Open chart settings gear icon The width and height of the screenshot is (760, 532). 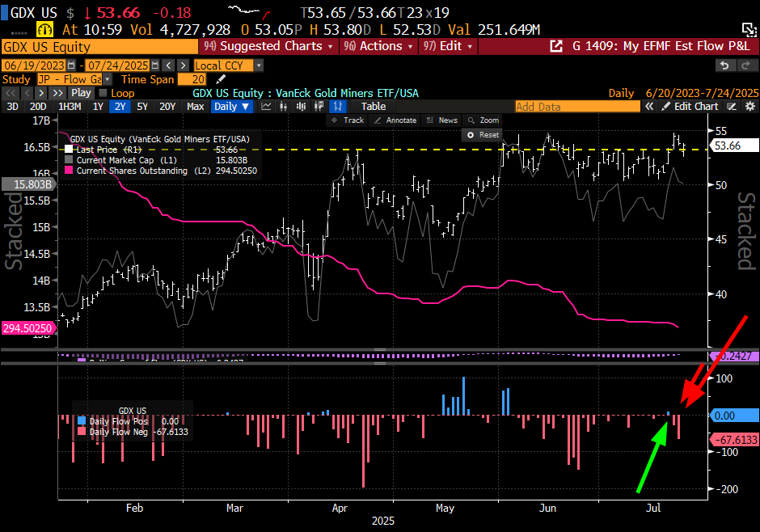[750, 107]
